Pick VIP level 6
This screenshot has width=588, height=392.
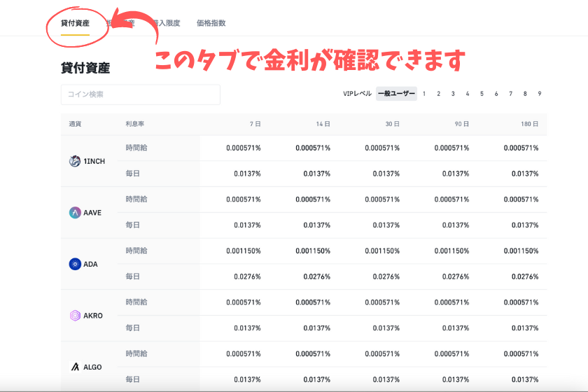tap(496, 94)
